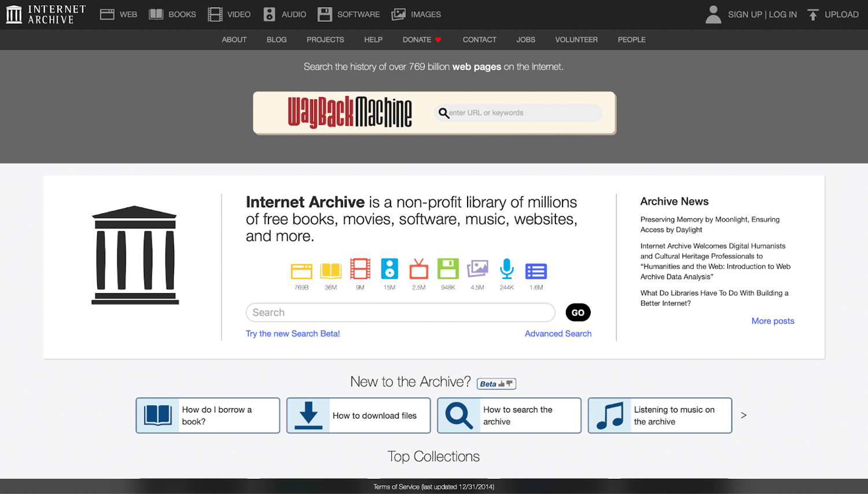Click the user avatar icon
The image size is (868, 494).
click(713, 14)
